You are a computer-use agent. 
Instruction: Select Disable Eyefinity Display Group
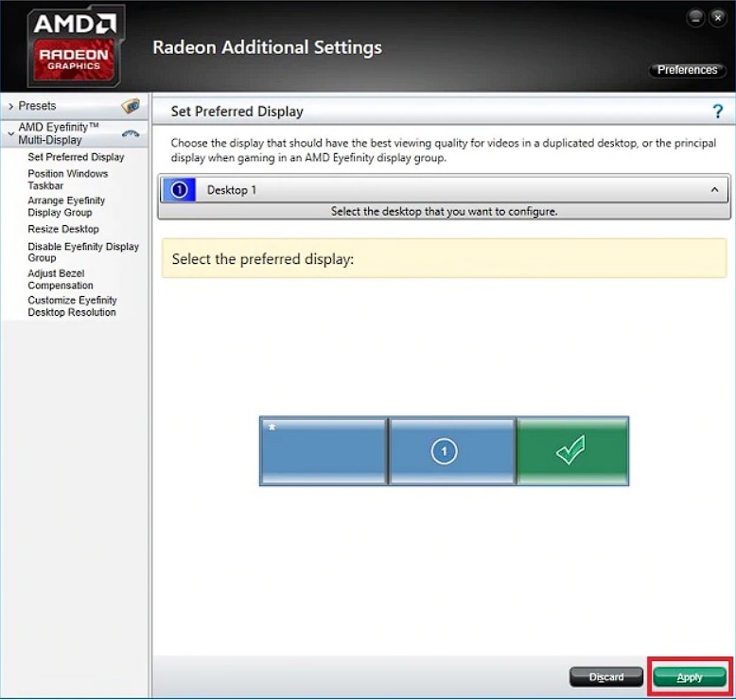tap(83, 253)
